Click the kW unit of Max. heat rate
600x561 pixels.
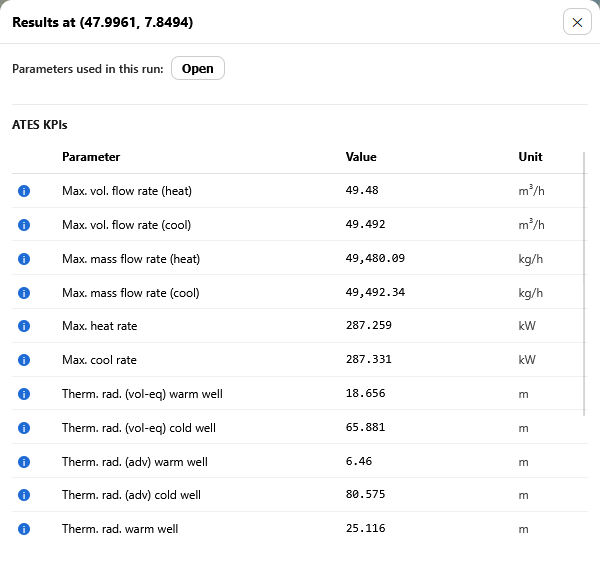[x=527, y=326]
